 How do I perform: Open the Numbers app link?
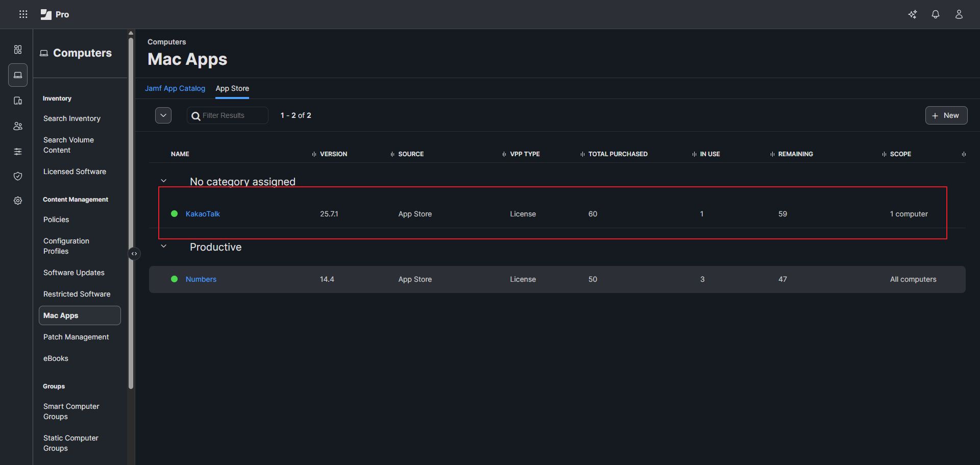click(201, 279)
